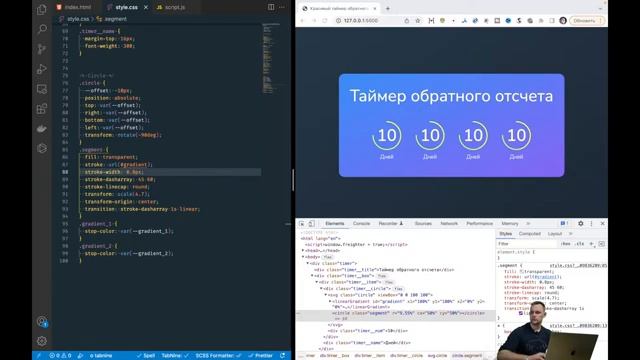Click the sync icon at status bar's right end
This screenshot has height=360, width=640.
[x=282, y=356]
